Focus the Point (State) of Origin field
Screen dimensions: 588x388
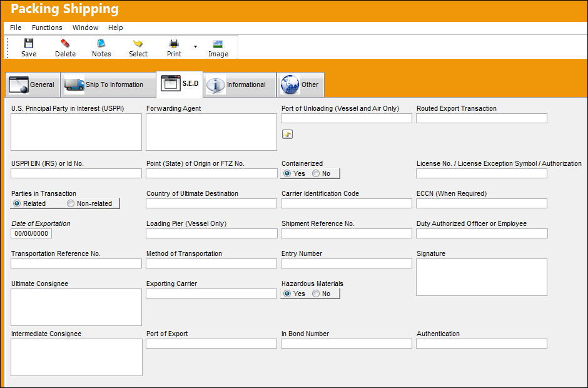(x=211, y=173)
